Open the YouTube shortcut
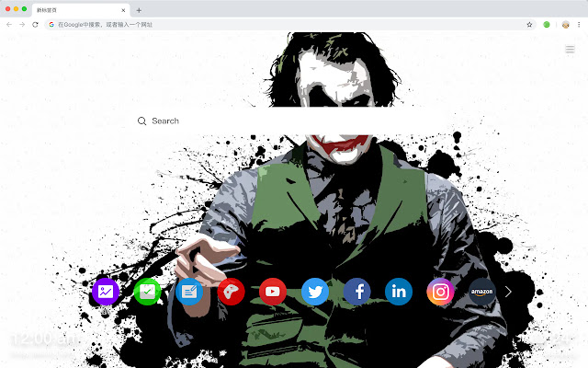588x368 pixels. click(273, 292)
